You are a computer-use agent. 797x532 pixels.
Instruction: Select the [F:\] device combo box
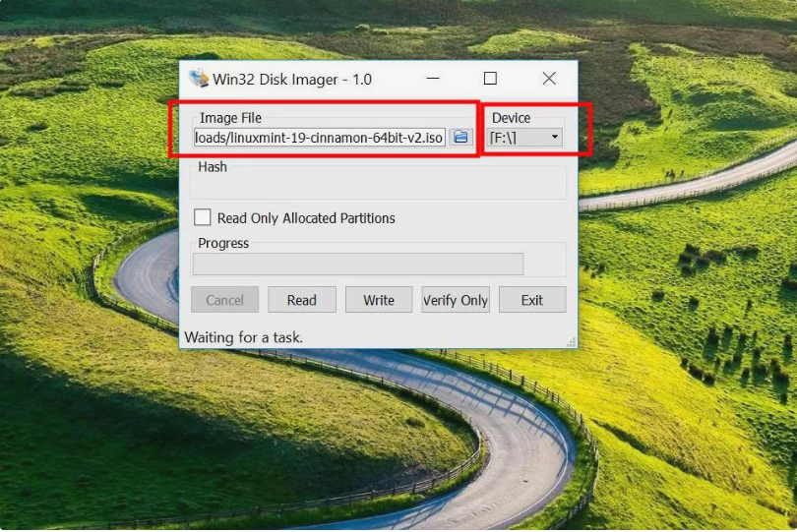click(x=524, y=138)
